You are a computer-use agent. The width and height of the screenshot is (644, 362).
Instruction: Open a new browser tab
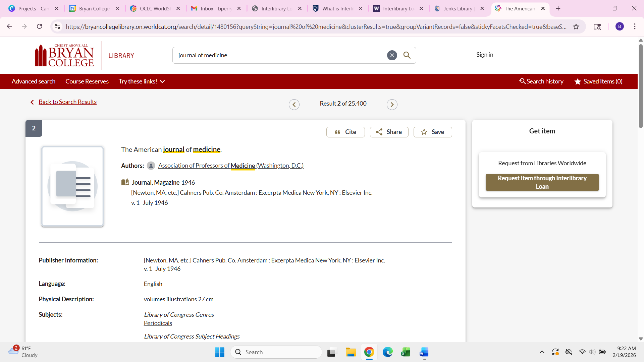558,8
